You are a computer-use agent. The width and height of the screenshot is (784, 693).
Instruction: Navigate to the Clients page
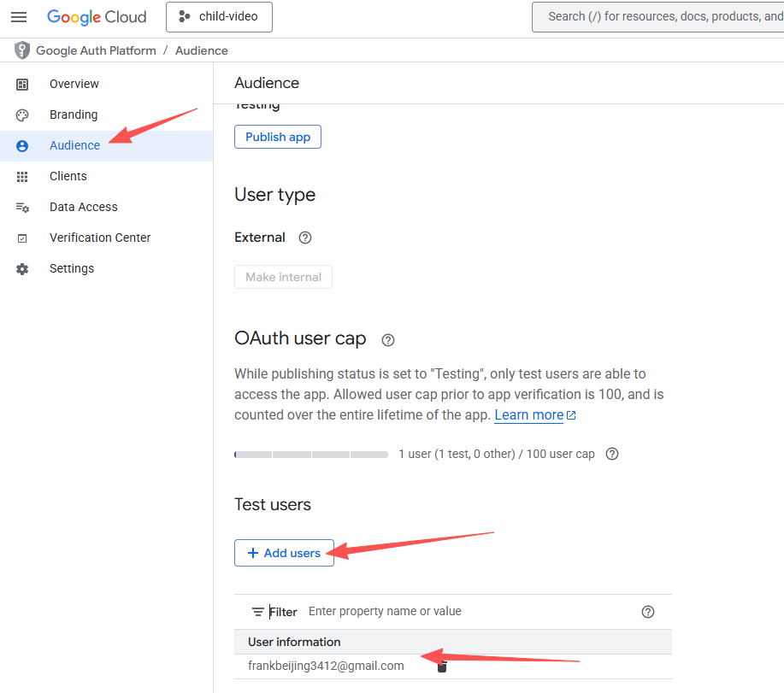click(x=68, y=176)
